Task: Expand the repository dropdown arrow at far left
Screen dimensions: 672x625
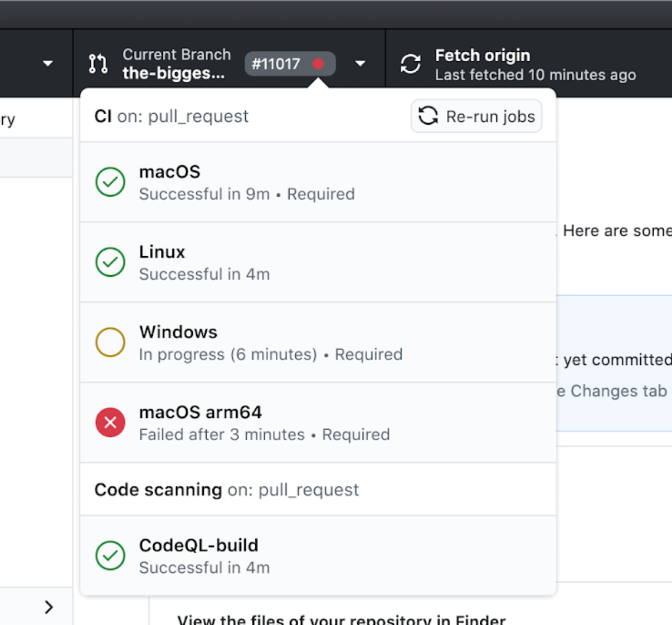Action: click(48, 64)
